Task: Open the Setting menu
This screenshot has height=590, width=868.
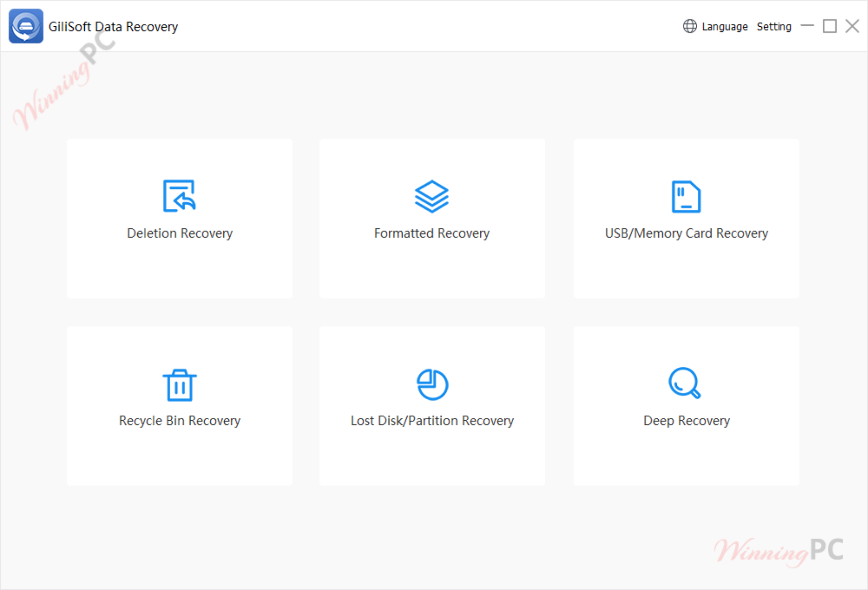Action: (774, 26)
